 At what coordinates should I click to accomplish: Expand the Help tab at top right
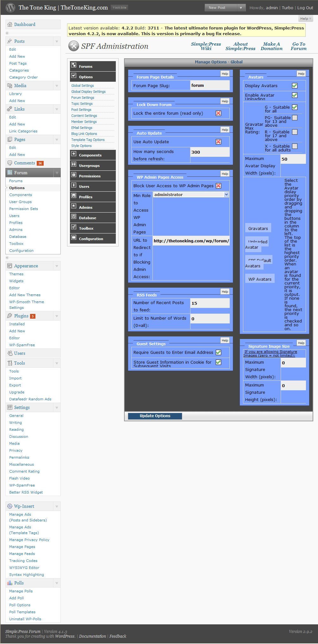[x=306, y=19]
